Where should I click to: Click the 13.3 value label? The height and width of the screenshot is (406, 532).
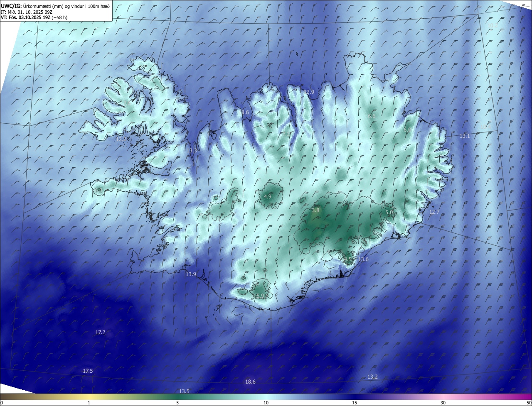(x=192, y=151)
